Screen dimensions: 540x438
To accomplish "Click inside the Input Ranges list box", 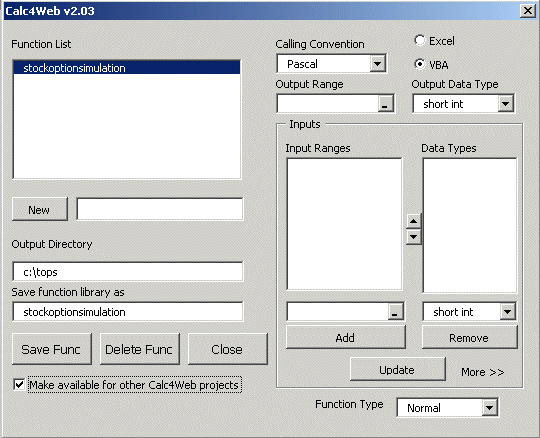I will point(344,224).
